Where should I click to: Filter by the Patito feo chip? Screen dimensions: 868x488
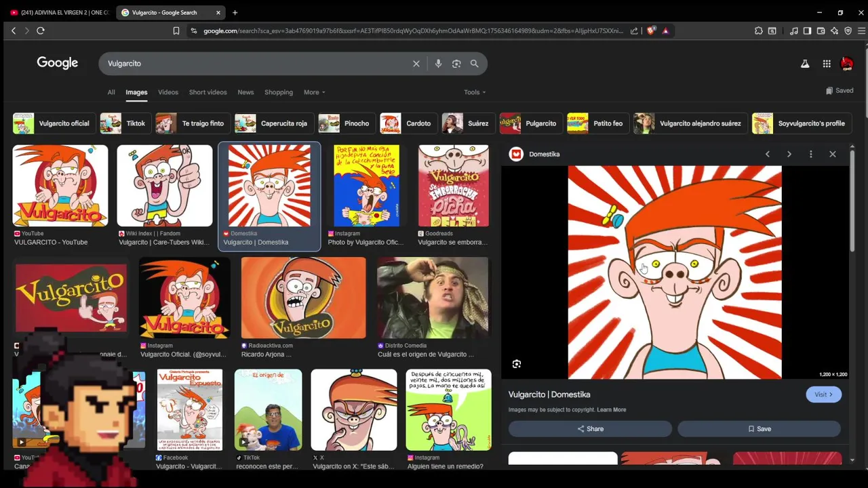[597, 123]
